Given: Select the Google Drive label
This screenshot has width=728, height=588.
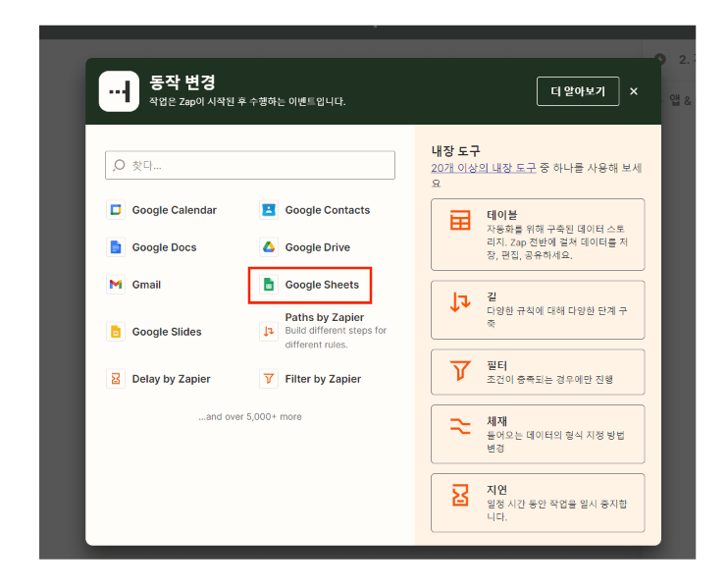Looking at the screenshot, I should (x=318, y=247).
